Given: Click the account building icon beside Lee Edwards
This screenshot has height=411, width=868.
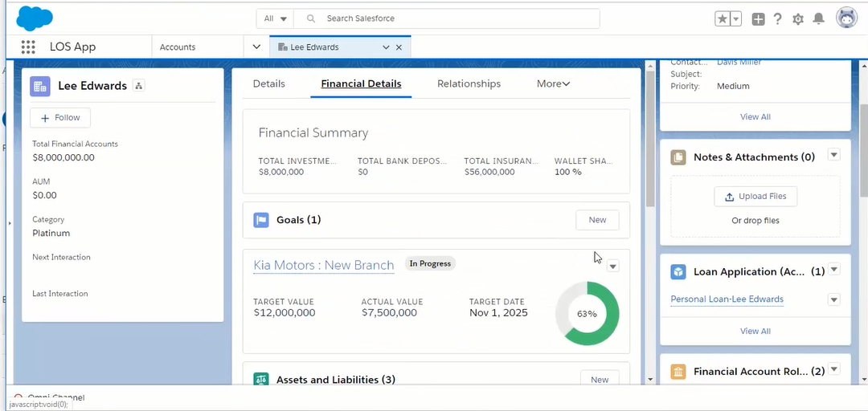Looking at the screenshot, I should 40,86.
